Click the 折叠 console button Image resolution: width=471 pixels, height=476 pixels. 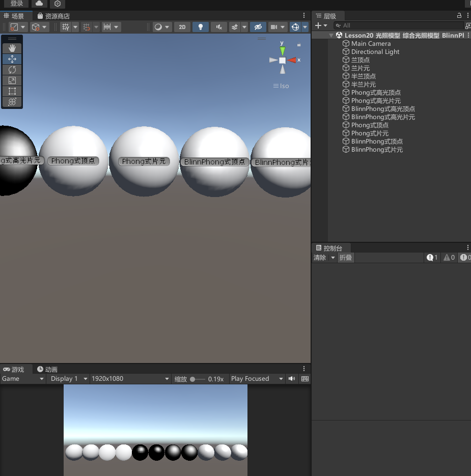[346, 258]
